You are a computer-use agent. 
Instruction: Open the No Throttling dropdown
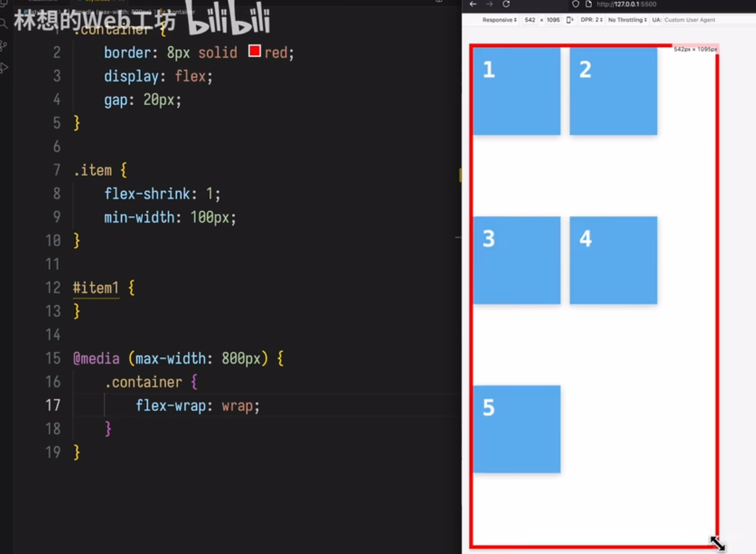coord(627,20)
